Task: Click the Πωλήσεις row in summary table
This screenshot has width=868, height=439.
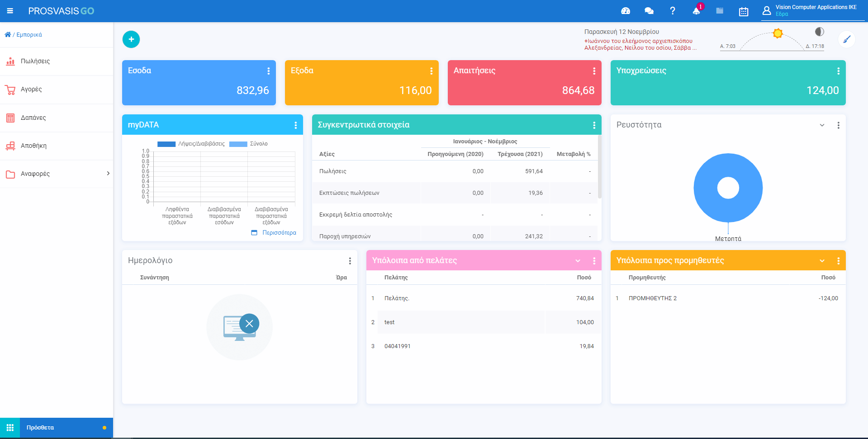Action: [455, 171]
